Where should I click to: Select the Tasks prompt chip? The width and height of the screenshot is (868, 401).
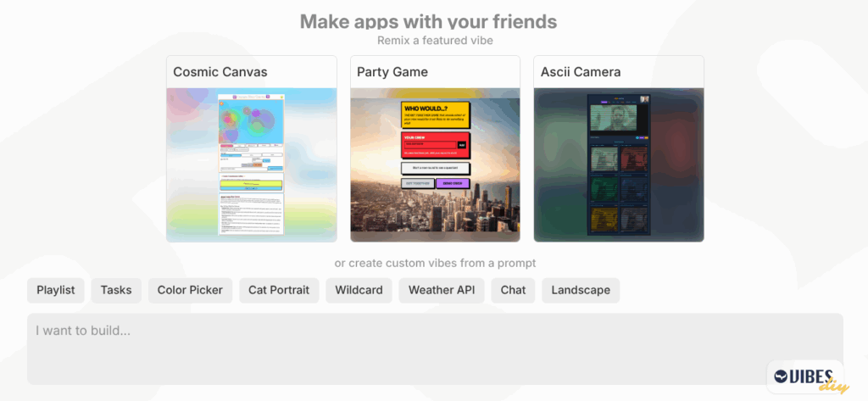116,290
